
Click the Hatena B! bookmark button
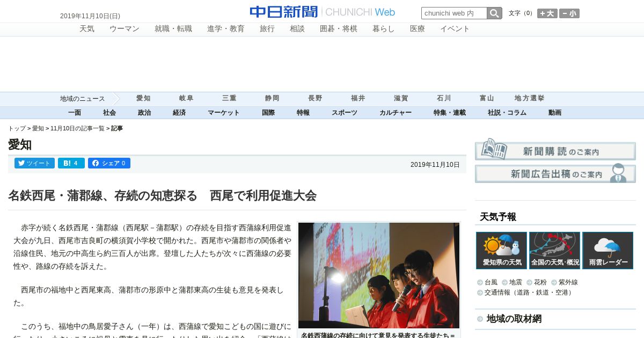pos(71,163)
